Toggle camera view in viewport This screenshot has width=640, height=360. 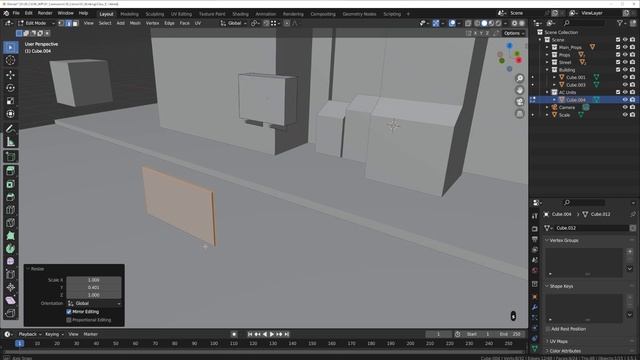520,102
